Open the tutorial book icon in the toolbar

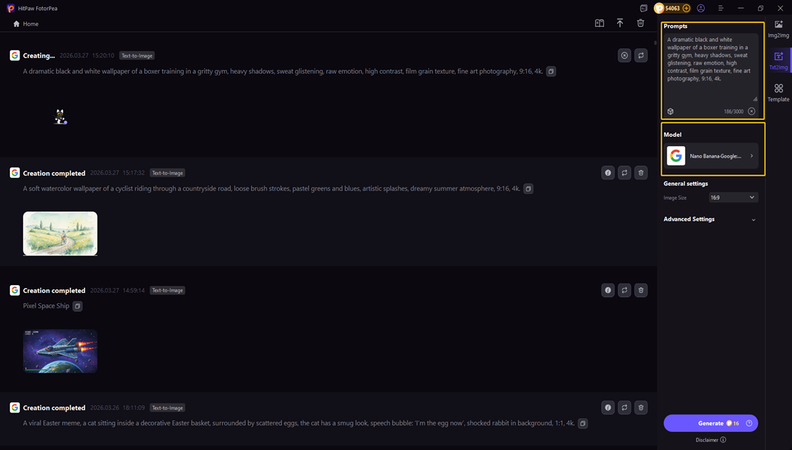tap(599, 23)
